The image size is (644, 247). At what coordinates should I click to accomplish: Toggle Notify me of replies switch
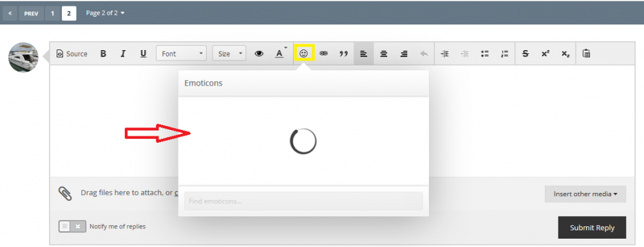(x=72, y=226)
